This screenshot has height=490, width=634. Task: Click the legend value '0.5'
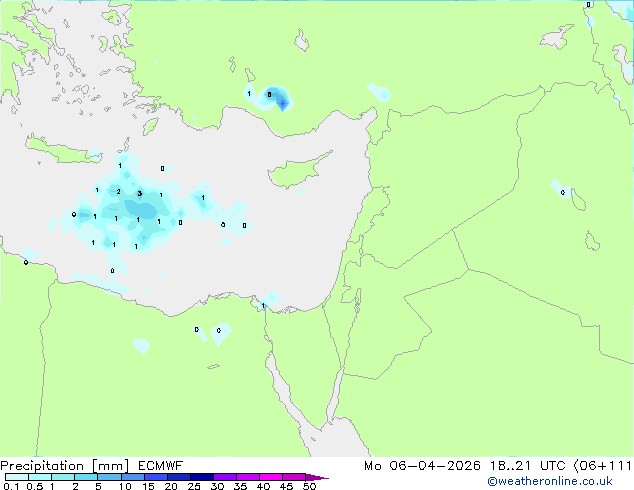click(x=35, y=486)
